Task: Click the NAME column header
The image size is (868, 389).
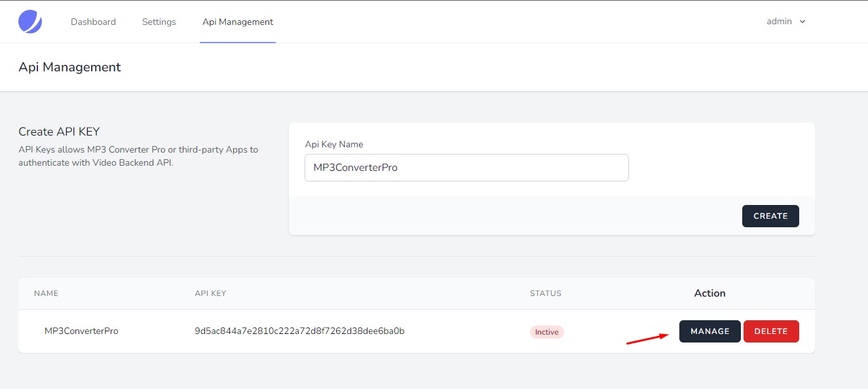Action: [47, 293]
